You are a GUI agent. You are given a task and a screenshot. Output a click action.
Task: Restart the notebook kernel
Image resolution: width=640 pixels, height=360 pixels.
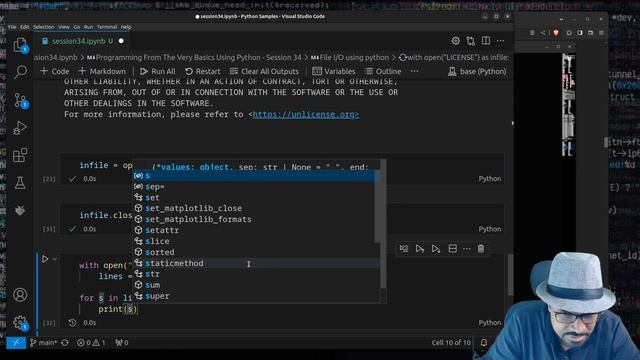point(202,71)
